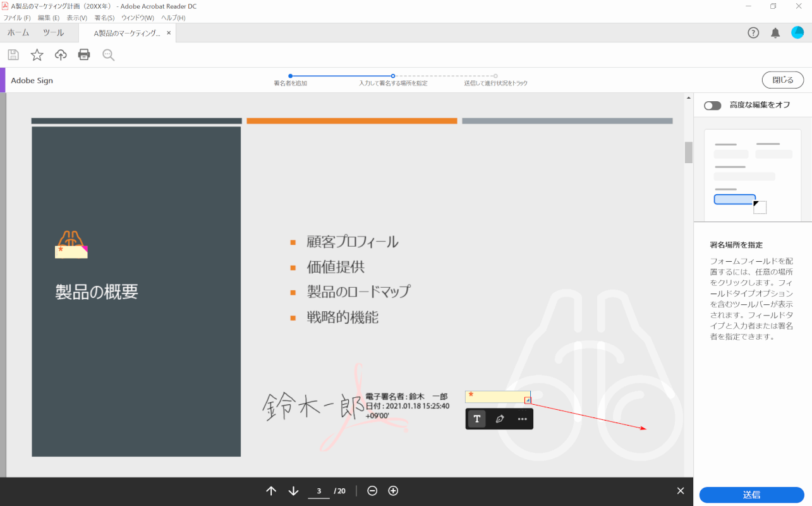Select the signature pen icon
Screen dimensions: 812x506
tap(499, 419)
